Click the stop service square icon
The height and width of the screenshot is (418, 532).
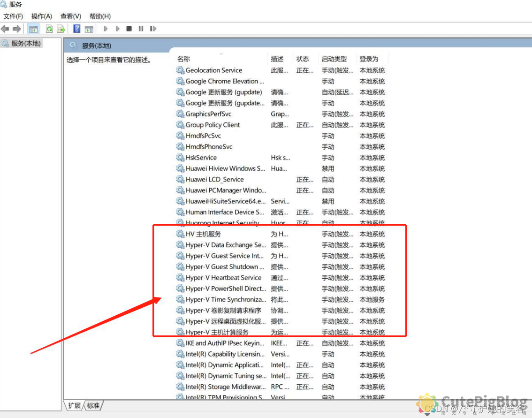(129, 29)
